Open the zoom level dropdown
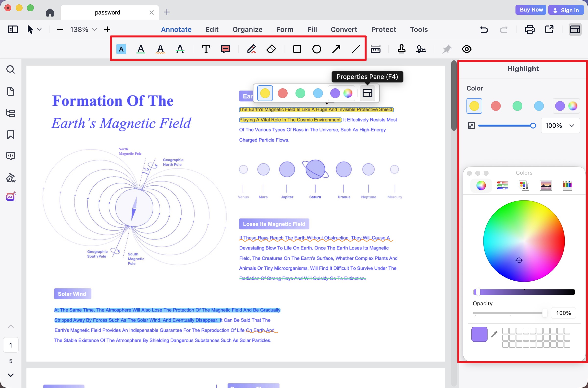This screenshot has width=588, height=388. pos(94,29)
